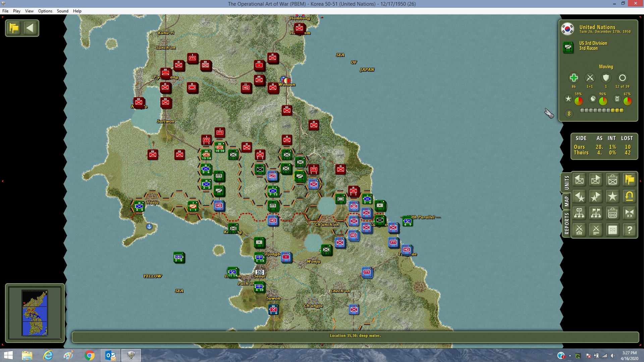Viewport: 644px width, 362px height.
Task: Click previous formation star-arrow icon
Action: [579, 197]
